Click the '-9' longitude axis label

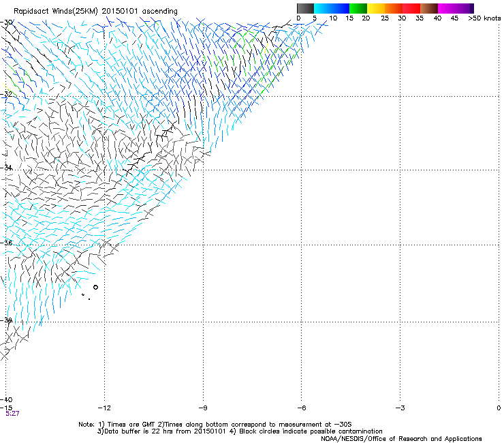(x=203, y=408)
